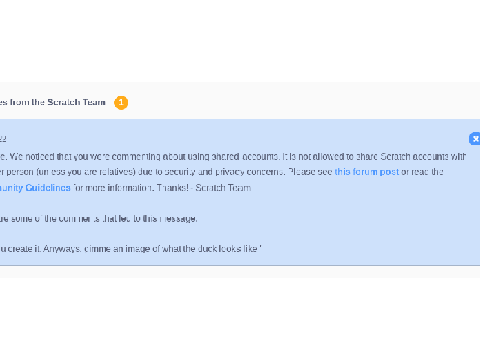Click the 'or read the' text after the forum link
The image size is (480, 360).
422,172
